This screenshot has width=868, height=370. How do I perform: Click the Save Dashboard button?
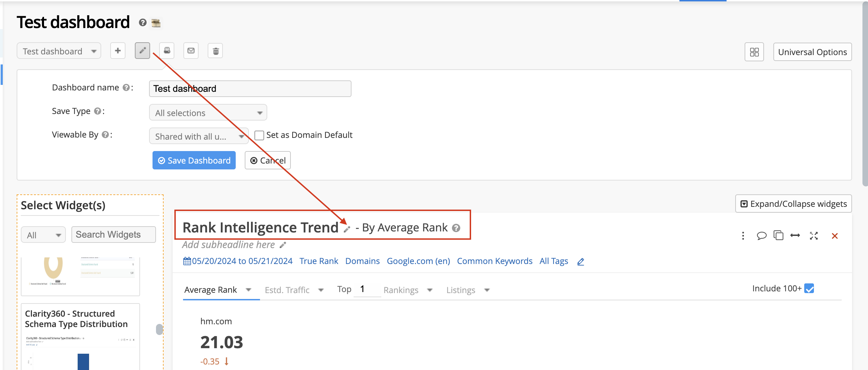coord(194,160)
